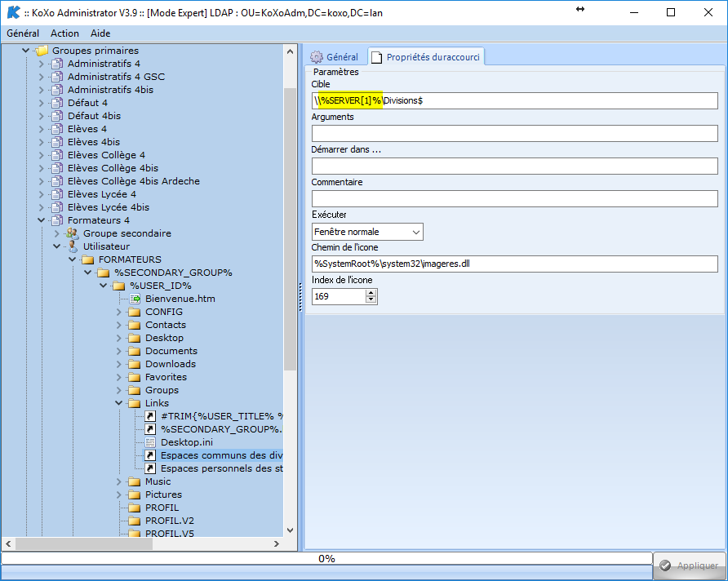Viewport: 728px width, 581px height.
Task: Click the tree vertical scrollbar up arrow
Action: point(291,51)
